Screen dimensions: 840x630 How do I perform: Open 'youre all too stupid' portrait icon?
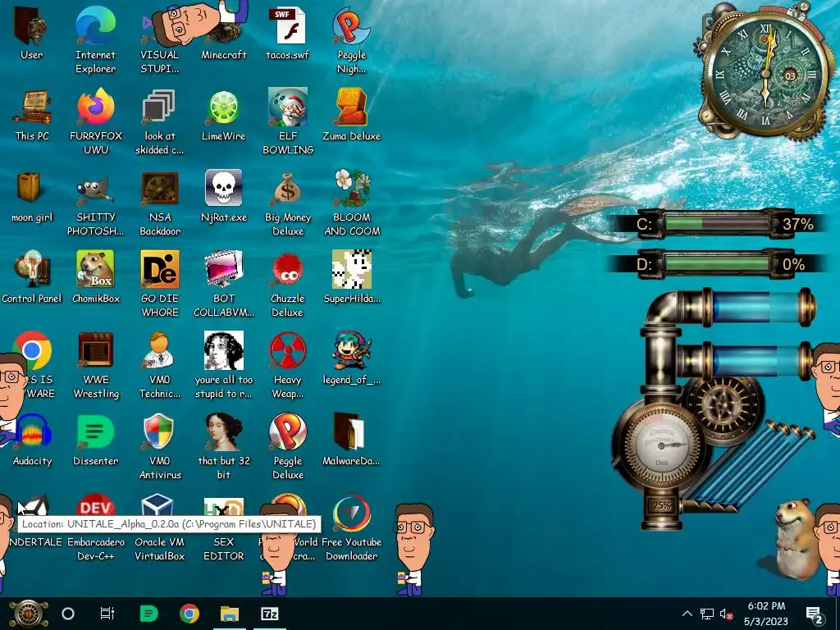click(223, 350)
